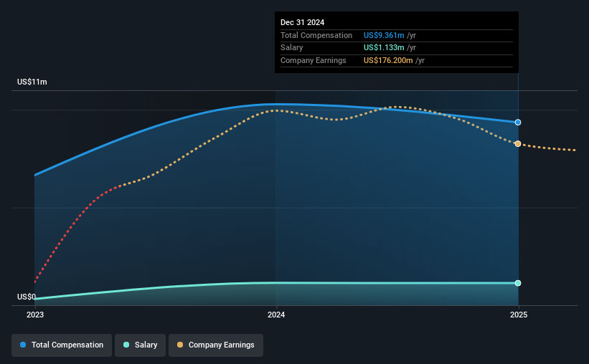Click the US$0 y-axis label
This screenshot has width=589, height=364.
(x=27, y=297)
